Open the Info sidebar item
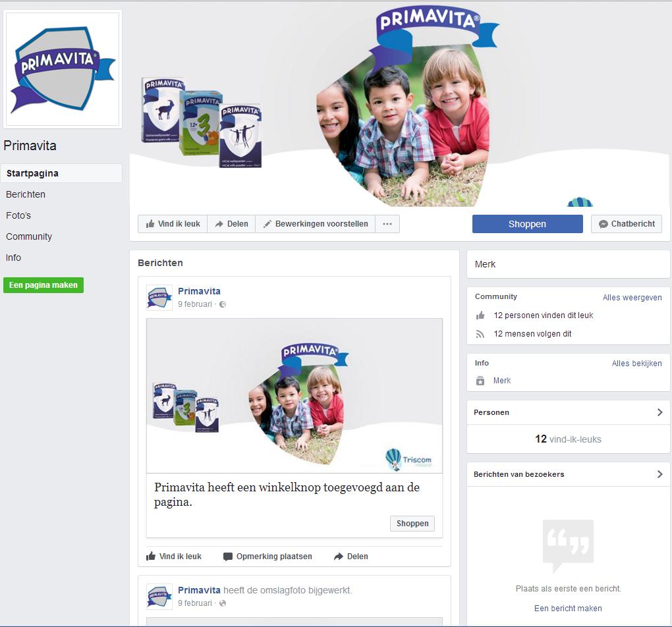The width and height of the screenshot is (672, 627). [13, 258]
